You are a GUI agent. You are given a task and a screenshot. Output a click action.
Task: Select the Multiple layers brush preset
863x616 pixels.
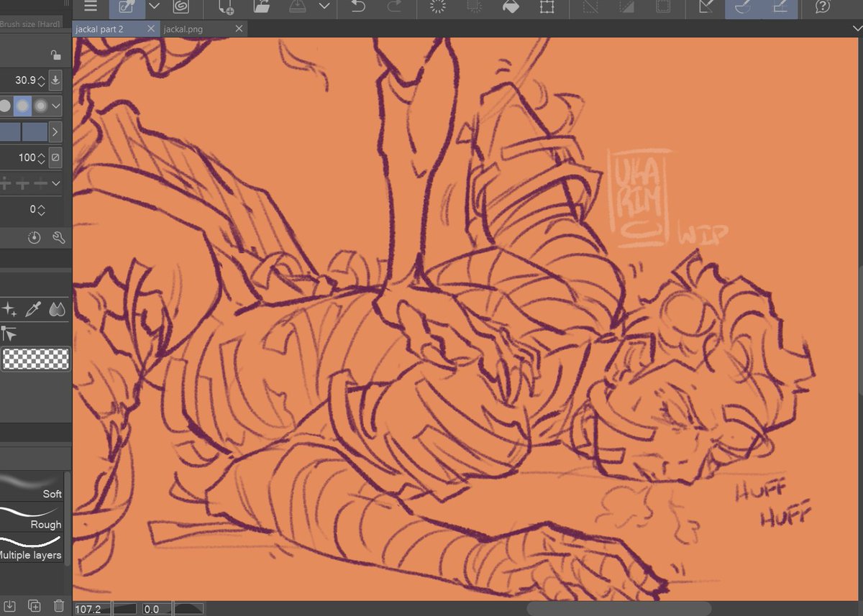[32, 547]
